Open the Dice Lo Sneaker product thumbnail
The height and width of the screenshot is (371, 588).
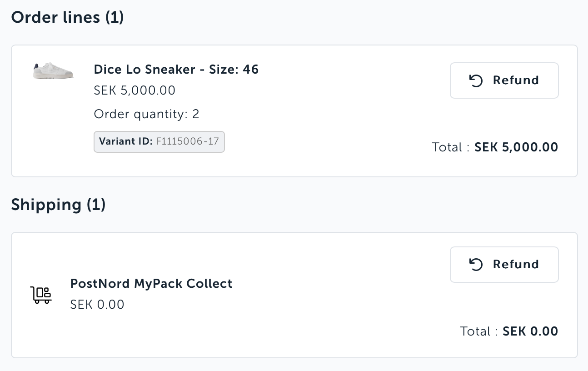click(54, 71)
